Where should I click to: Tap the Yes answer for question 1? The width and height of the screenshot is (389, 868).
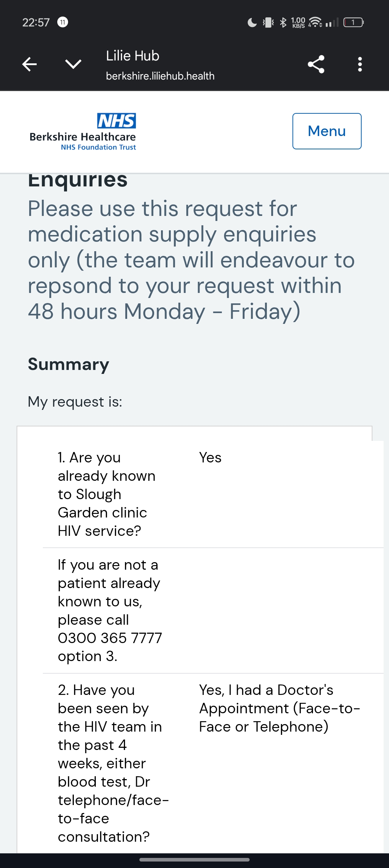tap(210, 458)
